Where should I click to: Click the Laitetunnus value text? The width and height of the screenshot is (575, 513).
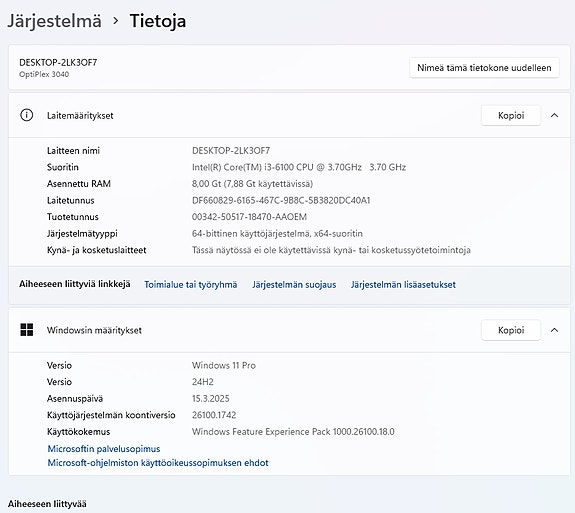coord(281,200)
